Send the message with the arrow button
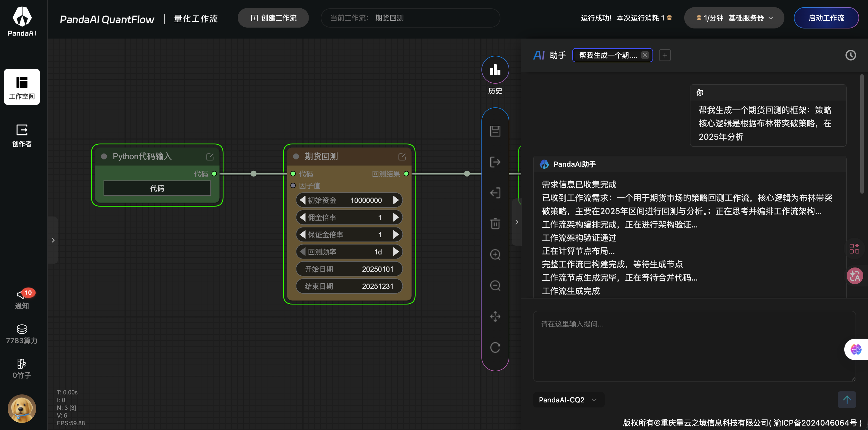The height and width of the screenshot is (430, 868). [x=847, y=400]
